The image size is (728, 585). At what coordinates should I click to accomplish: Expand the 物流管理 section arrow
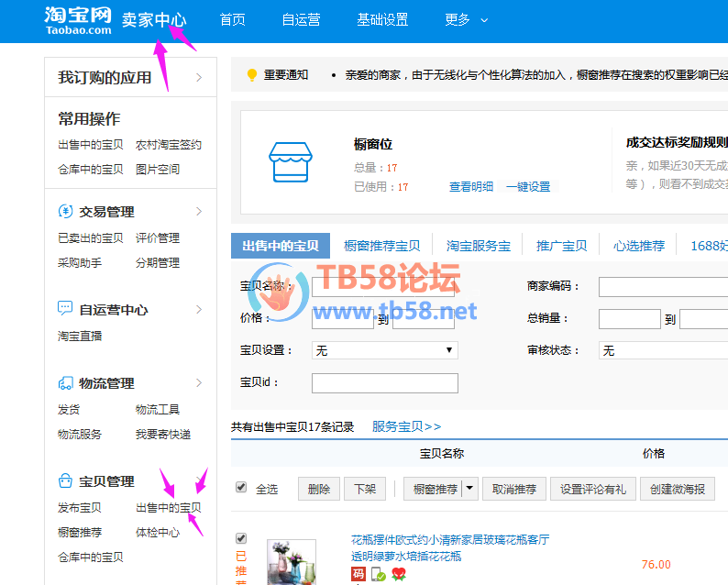click(199, 382)
